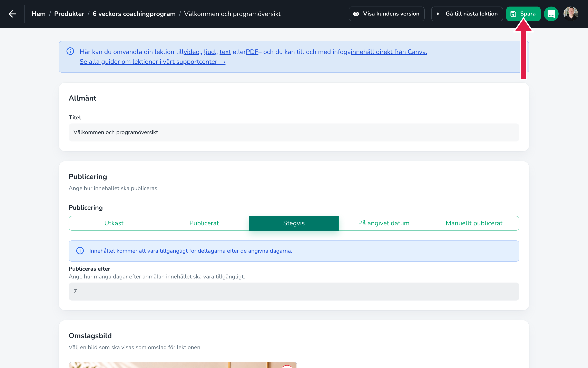The image size is (588, 368).
Task: Focus the Titel input field
Action: 294,132
